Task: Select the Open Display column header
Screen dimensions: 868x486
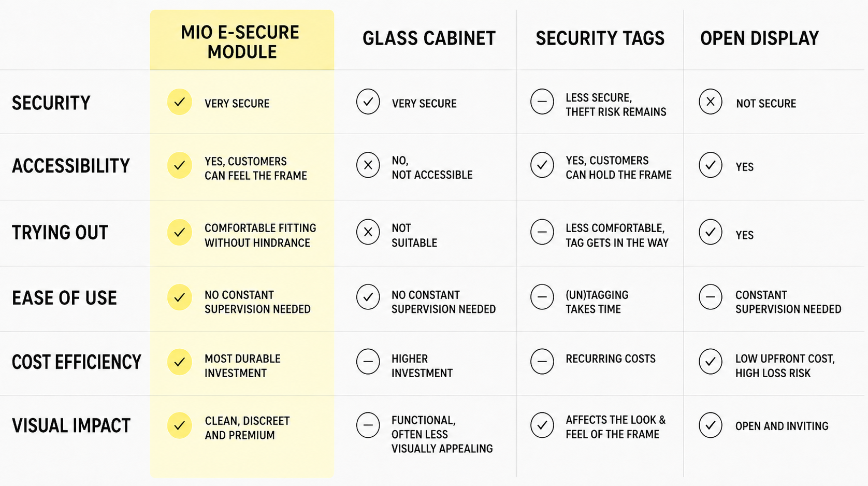Action: pyautogui.click(x=759, y=38)
